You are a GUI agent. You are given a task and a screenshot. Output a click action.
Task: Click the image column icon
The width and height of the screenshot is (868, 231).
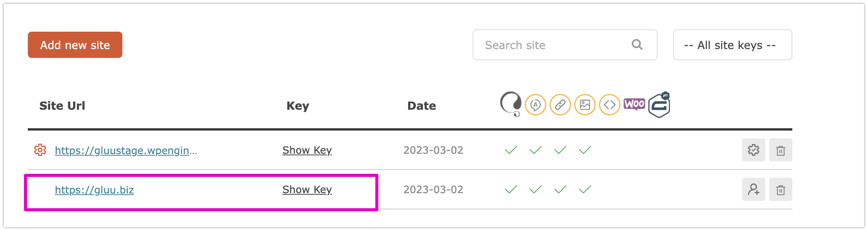pos(585,105)
